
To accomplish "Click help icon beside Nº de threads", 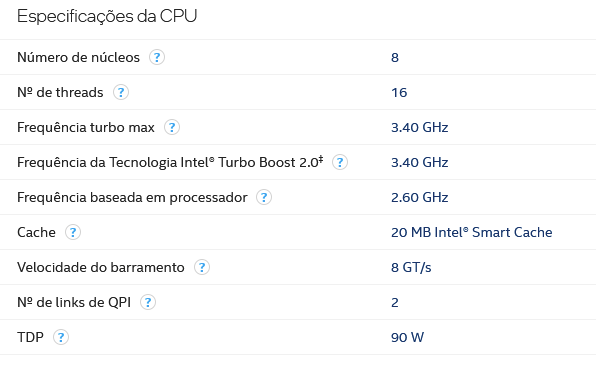I will pyautogui.click(x=121, y=92).
